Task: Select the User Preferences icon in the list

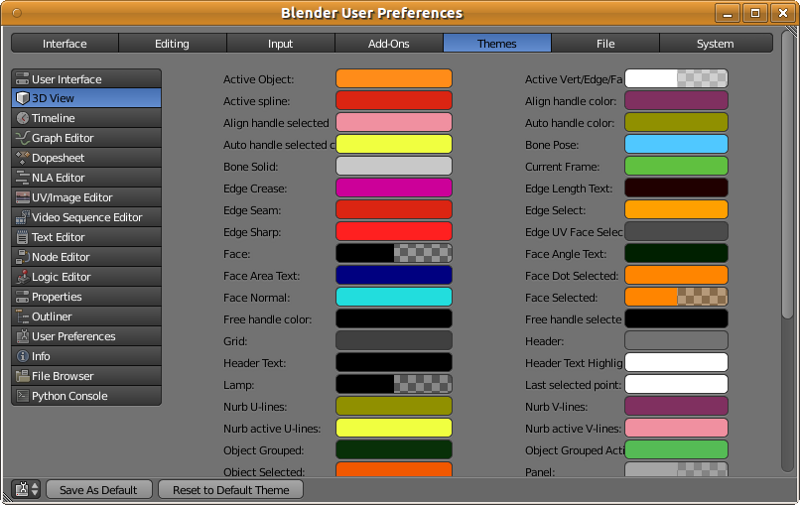Action: 22,337
